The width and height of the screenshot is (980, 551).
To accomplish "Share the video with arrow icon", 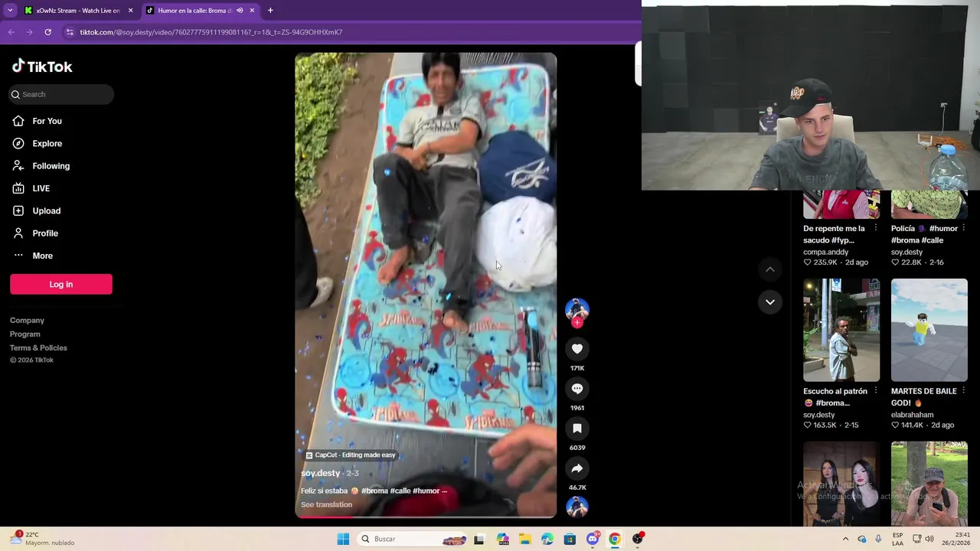I will (x=577, y=468).
